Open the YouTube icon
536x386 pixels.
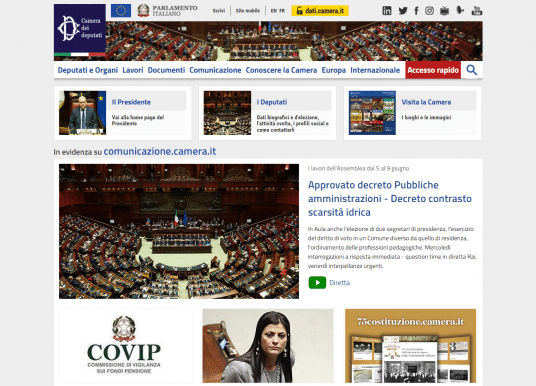click(477, 11)
